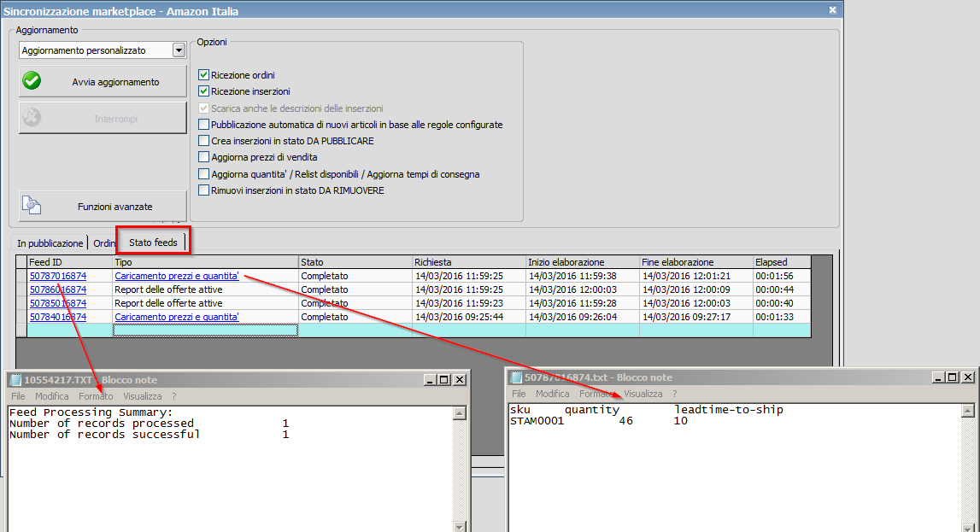Viewport: 980px width, 532px height.
Task: Open the ? help menu in 50787016874.txt notepad
Action: tap(674, 394)
